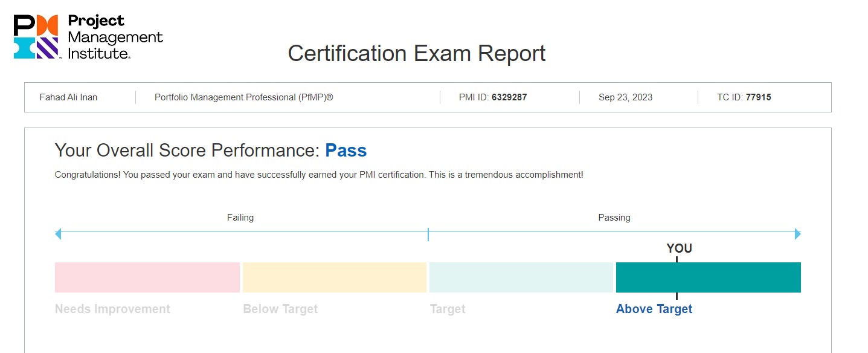868x353 pixels.
Task: Click the PMI ID number 6329287
Action: tap(509, 97)
